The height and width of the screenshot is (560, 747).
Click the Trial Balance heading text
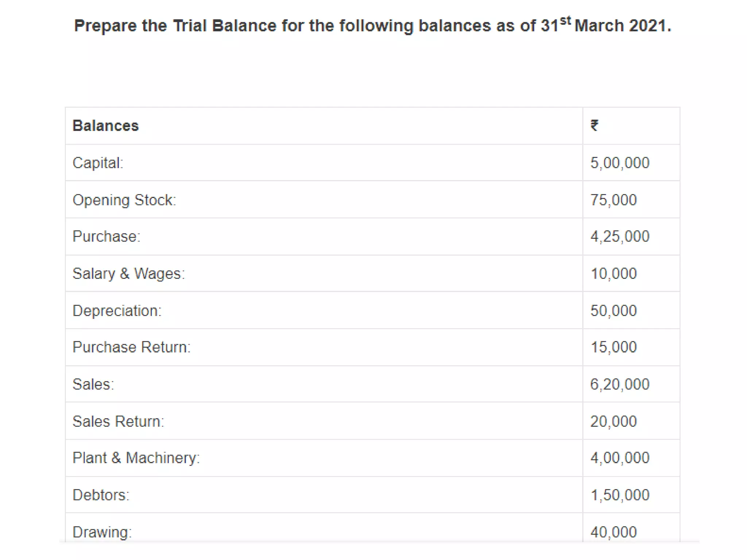pyautogui.click(x=372, y=26)
